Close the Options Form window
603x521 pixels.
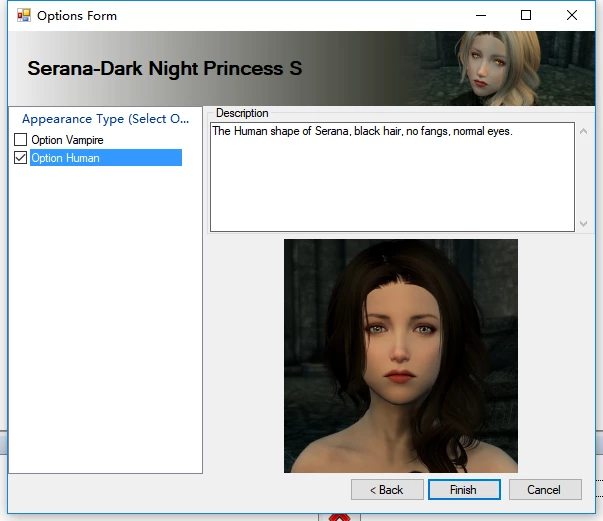[572, 15]
